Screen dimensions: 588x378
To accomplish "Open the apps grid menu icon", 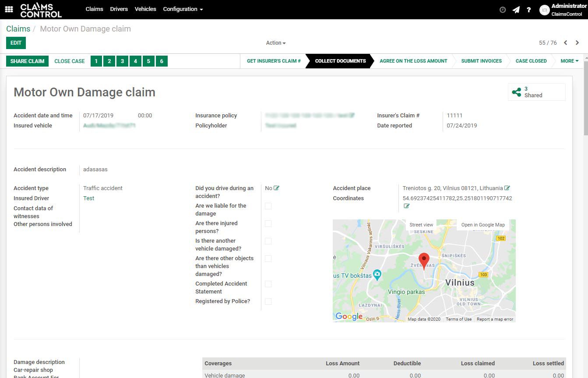I will (9, 9).
